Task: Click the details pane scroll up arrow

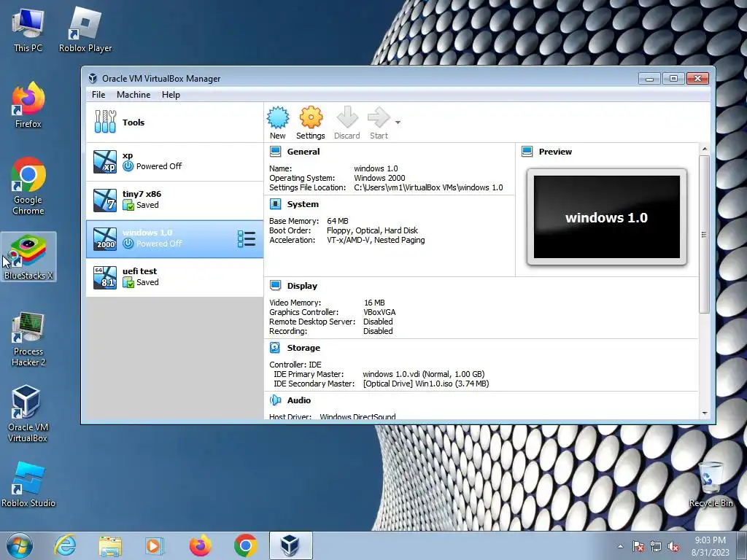Action: [705, 149]
